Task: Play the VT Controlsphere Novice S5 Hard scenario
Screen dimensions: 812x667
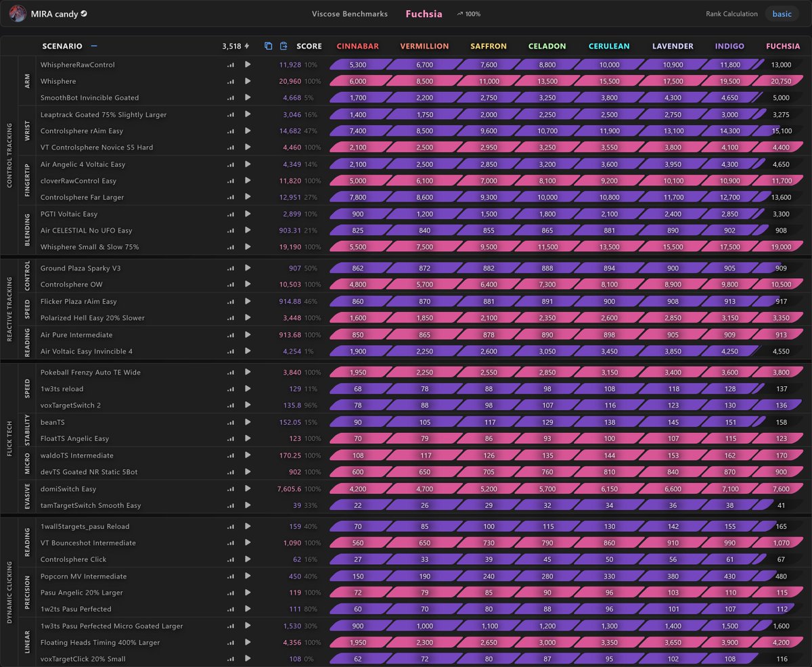Action: pos(248,147)
